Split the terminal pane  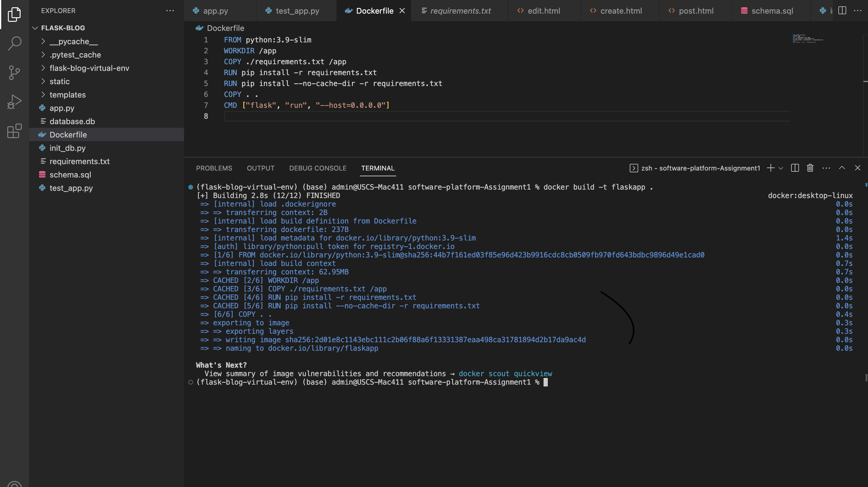pyautogui.click(x=795, y=167)
